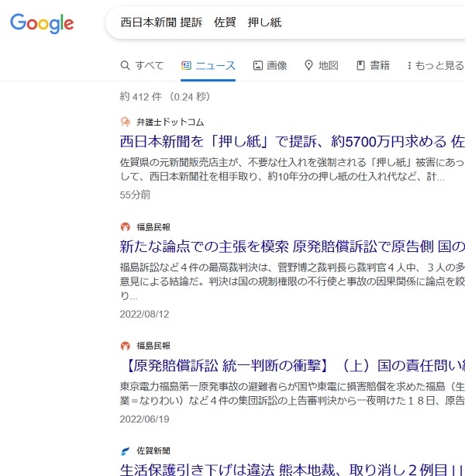The height and width of the screenshot is (476, 465).
Task: Click the 2022/06/19 date
Action: tap(144, 419)
